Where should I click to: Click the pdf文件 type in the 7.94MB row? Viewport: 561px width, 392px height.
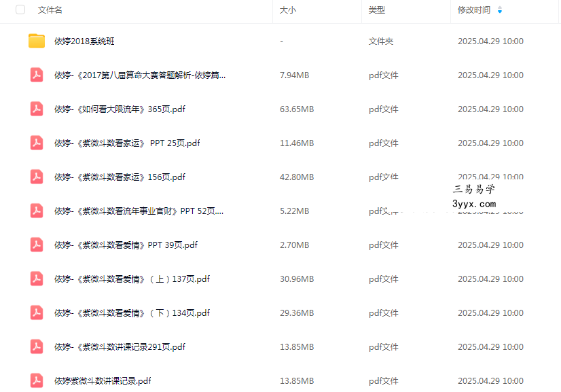(x=384, y=75)
